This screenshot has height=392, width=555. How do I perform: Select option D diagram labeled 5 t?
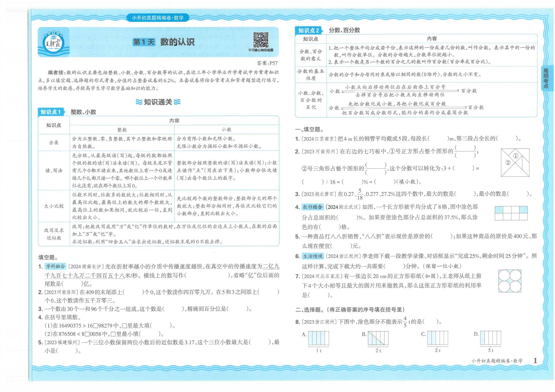point(491,338)
